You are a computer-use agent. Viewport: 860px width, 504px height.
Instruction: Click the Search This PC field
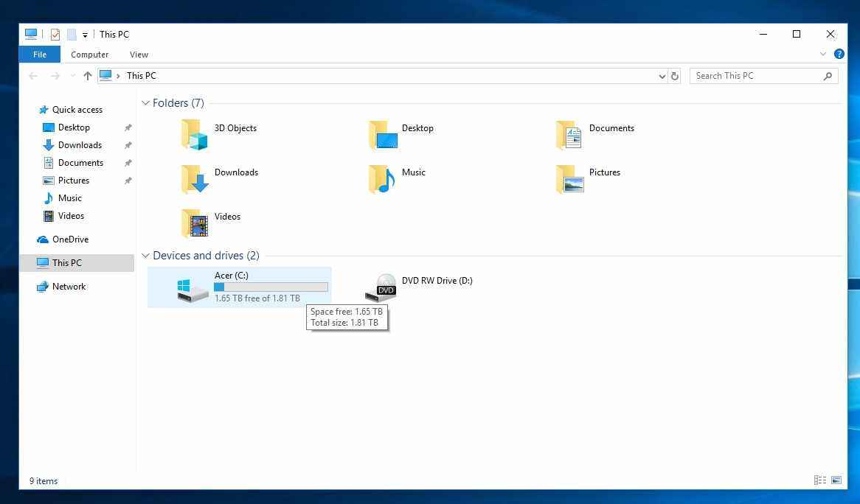tap(756, 76)
